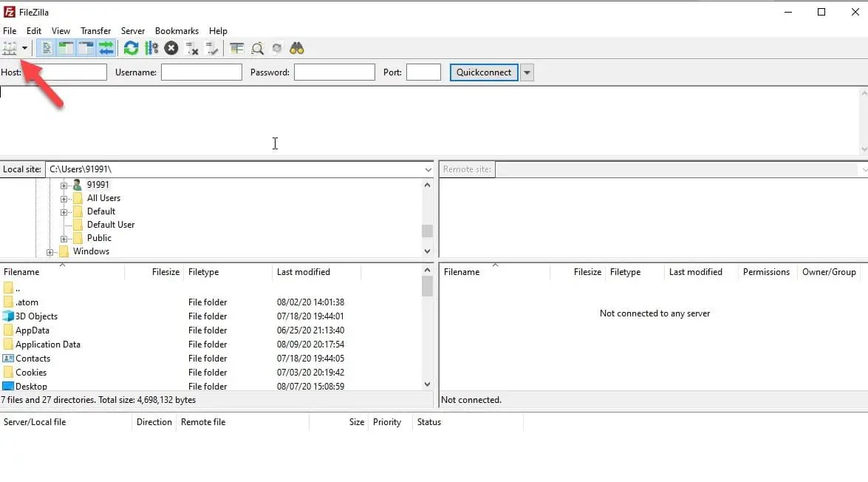This screenshot has height=482, width=868.
Task: Toggle processing of transfer queue
Action: [151, 48]
